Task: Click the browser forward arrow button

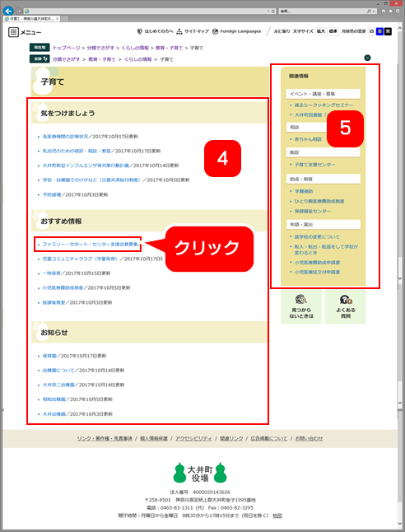Action: [x=19, y=11]
